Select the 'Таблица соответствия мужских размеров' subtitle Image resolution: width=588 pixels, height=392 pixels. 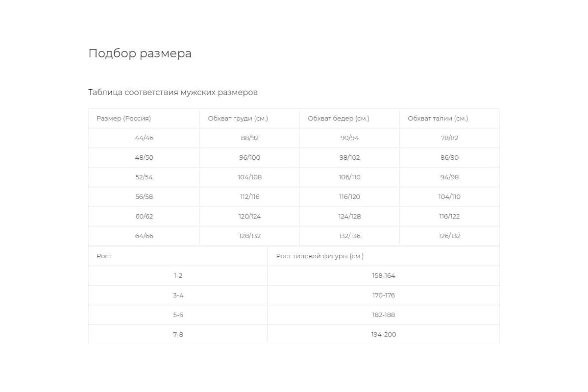coord(173,92)
